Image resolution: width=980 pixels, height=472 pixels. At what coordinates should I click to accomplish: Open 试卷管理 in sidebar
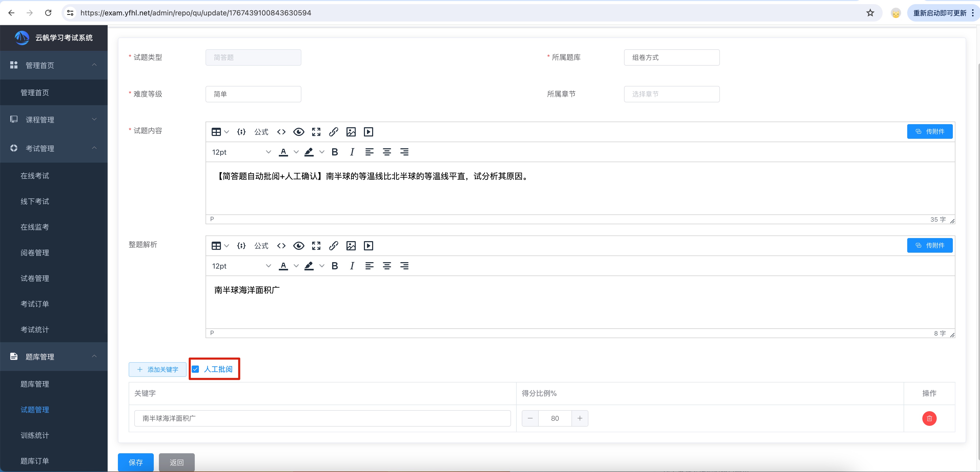tap(35, 278)
